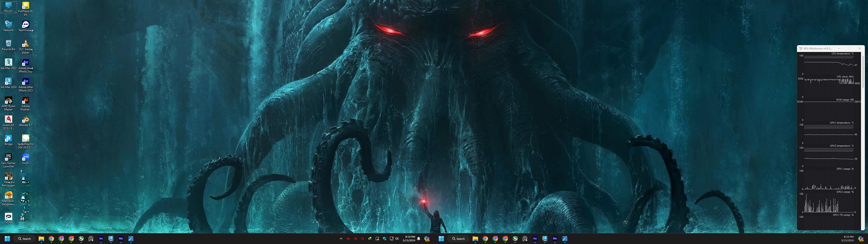Click the GPU1 FB usage, % label
Viewport: 868px width, 244px height.
tap(843, 215)
